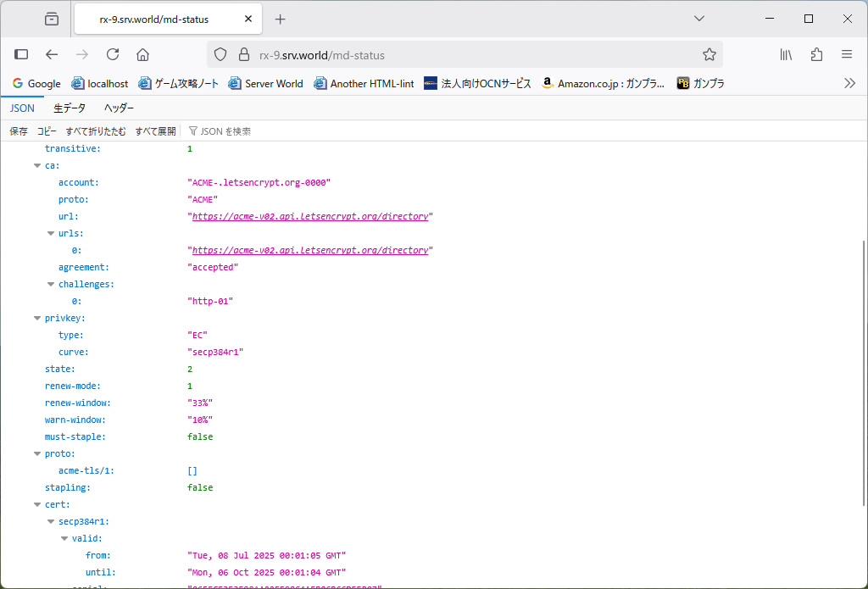The height and width of the screenshot is (589, 868).
Task: Open the urls 0: letsencrypt directory link
Action: (310, 250)
